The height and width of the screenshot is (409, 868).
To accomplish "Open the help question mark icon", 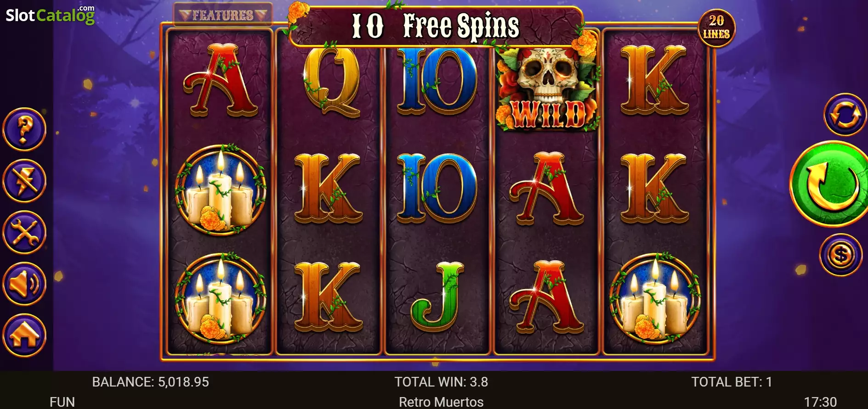I will tap(24, 129).
